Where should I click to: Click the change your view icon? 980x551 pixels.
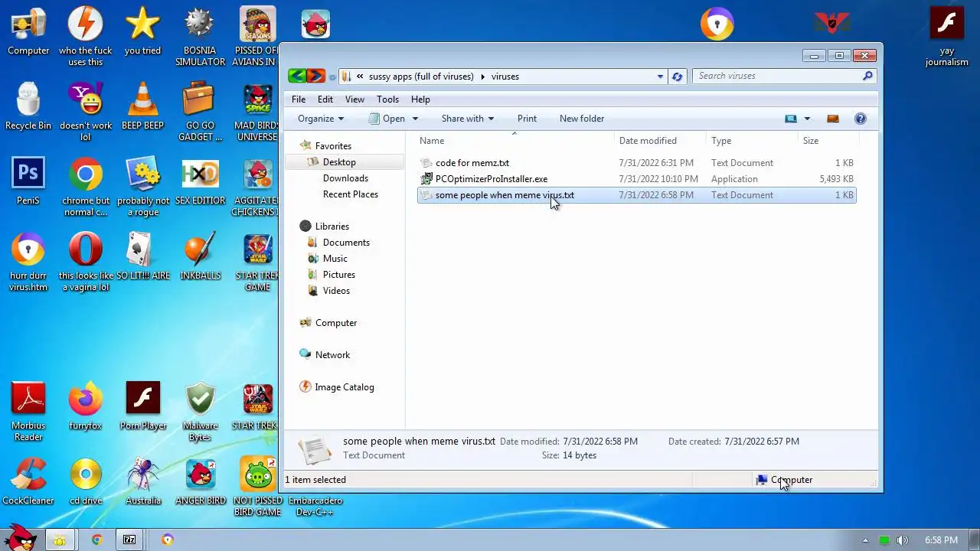[x=791, y=119]
